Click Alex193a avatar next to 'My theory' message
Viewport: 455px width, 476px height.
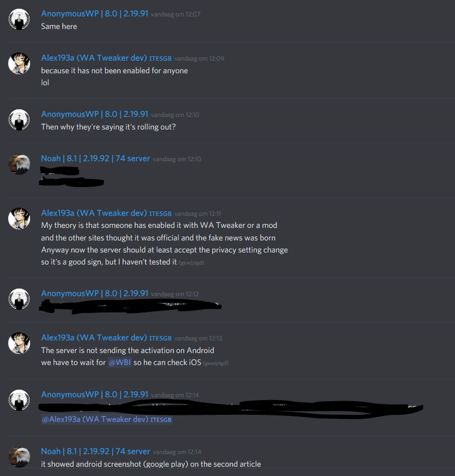click(x=19, y=219)
